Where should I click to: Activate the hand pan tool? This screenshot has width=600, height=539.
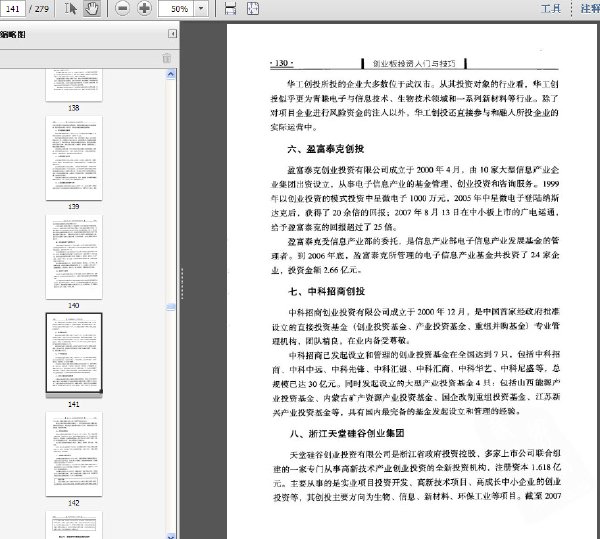pyautogui.click(x=92, y=8)
